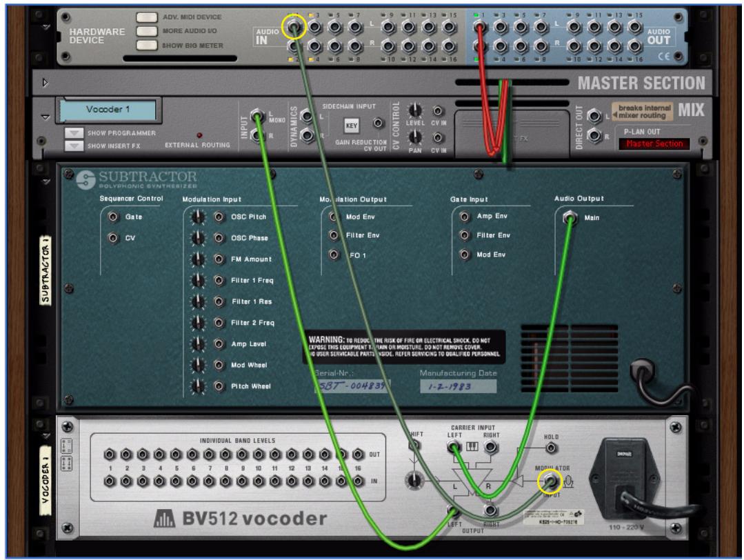Click the Direct Out L jack
Viewport: 744px width, 560px height.
[x=594, y=116]
